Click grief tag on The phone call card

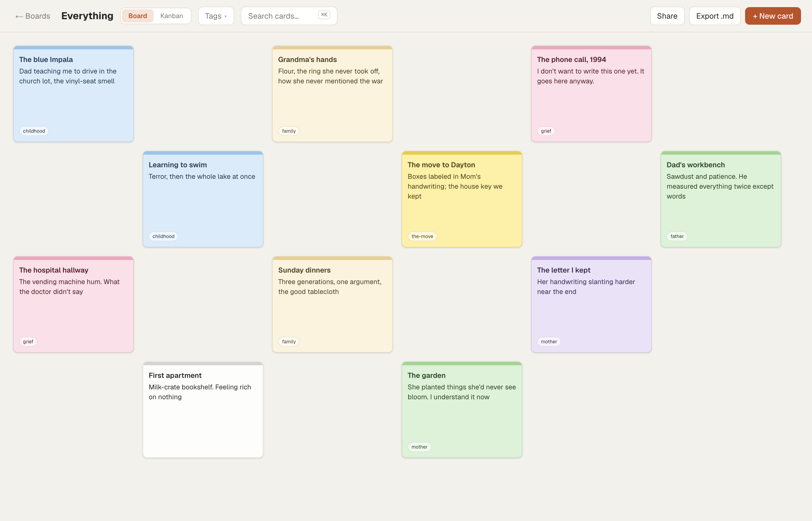point(546,131)
